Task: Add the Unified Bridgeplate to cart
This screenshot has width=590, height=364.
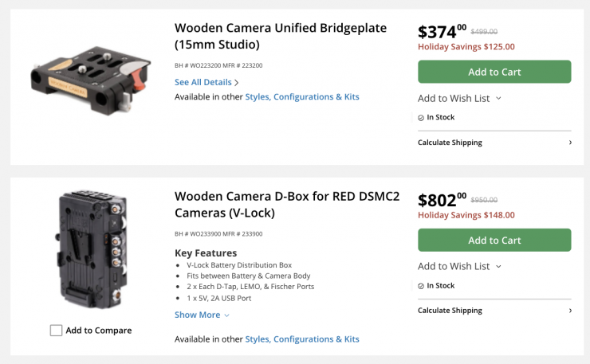Action: click(x=494, y=72)
